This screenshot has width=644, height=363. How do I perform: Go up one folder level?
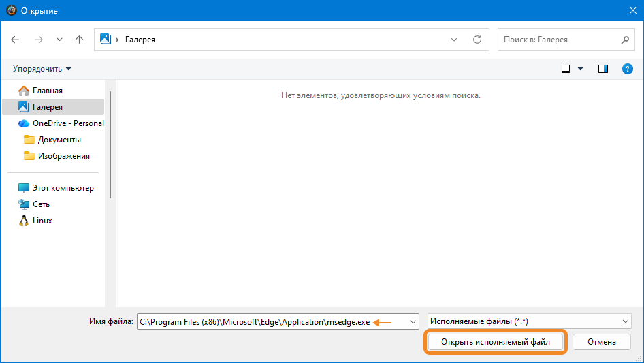click(x=79, y=40)
